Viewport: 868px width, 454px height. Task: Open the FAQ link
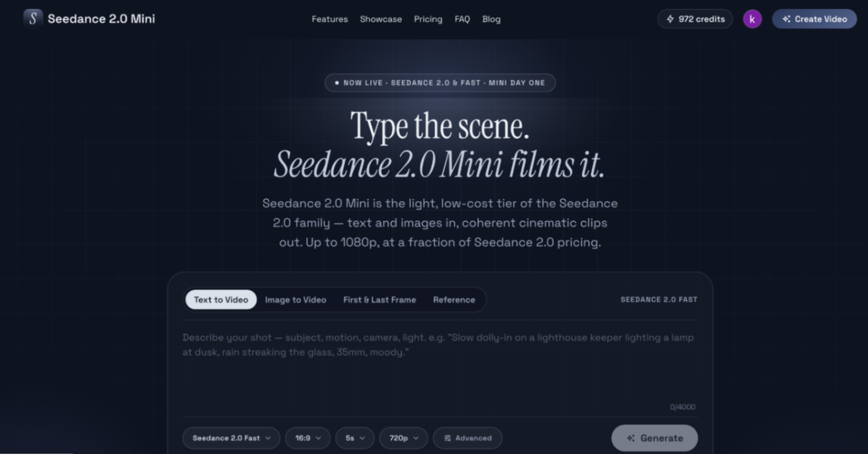coord(462,19)
